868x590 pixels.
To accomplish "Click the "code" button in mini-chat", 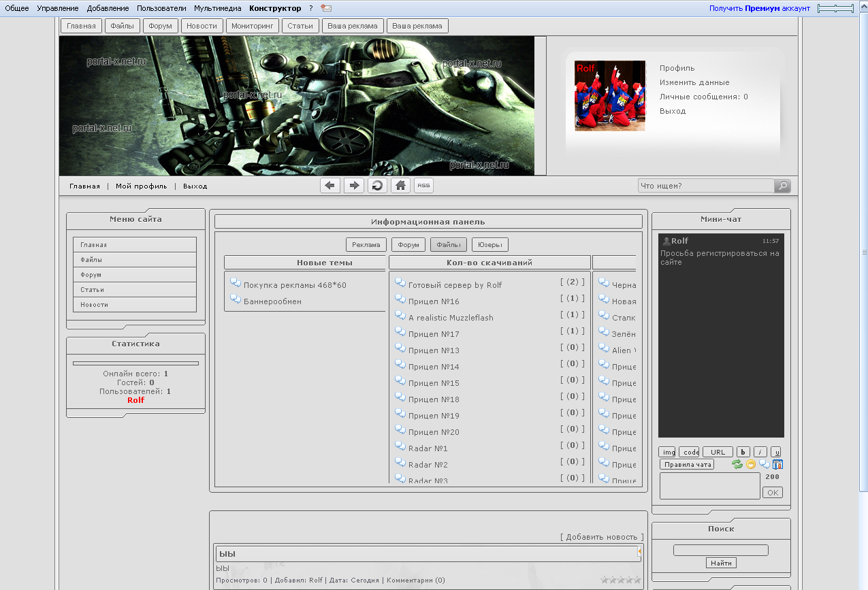I will pyautogui.click(x=689, y=452).
